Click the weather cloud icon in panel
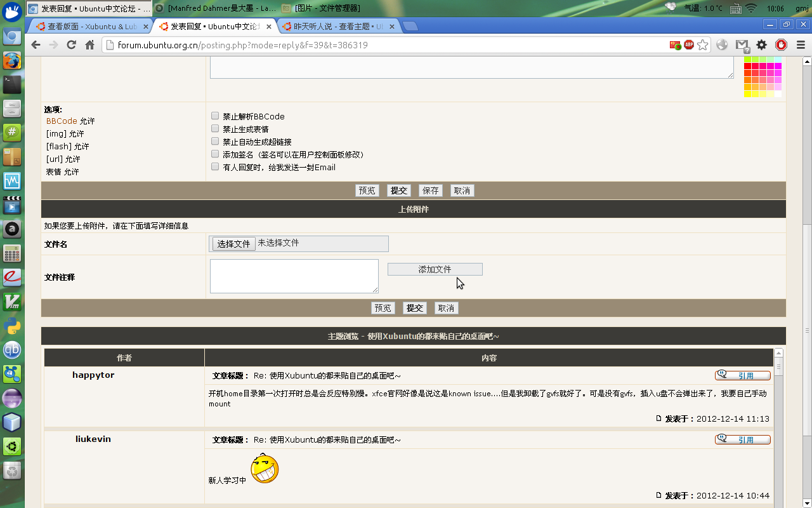 670,7
